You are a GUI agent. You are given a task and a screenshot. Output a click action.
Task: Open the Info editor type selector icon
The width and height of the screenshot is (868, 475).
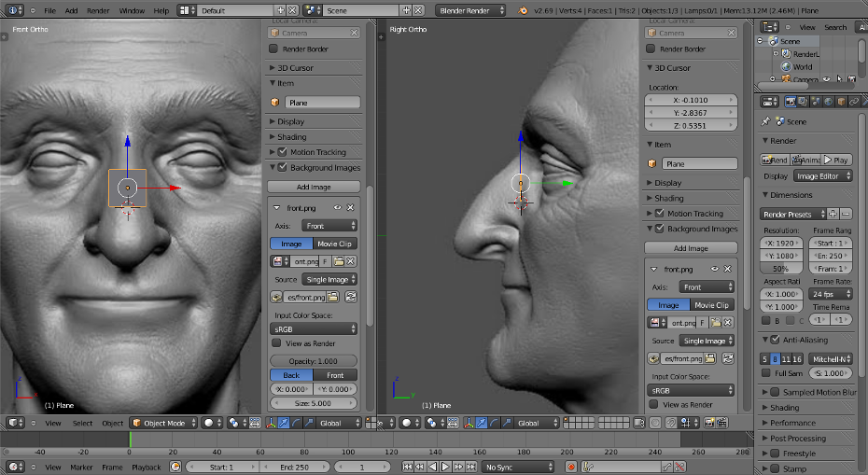[14, 10]
